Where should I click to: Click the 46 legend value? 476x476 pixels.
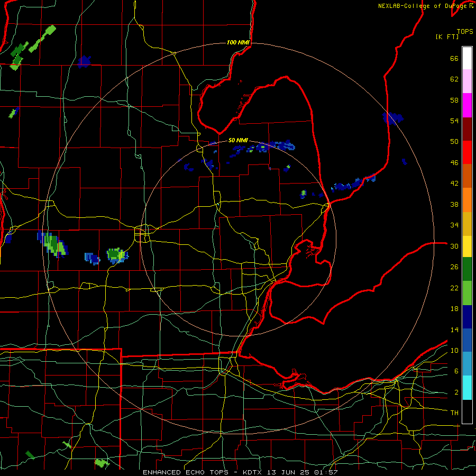click(454, 163)
